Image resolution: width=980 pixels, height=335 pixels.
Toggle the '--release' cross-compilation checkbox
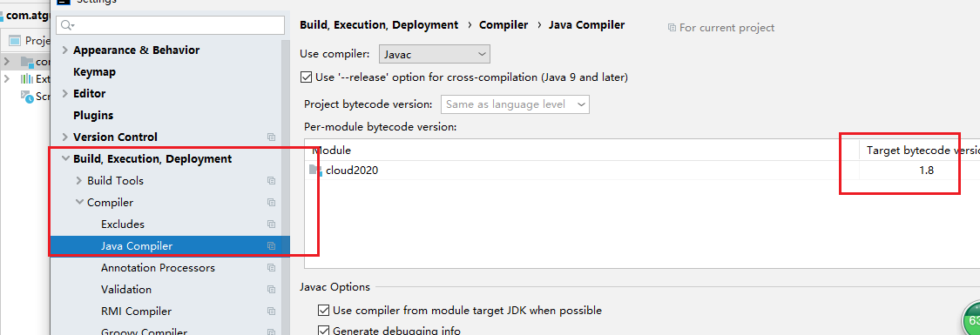307,77
